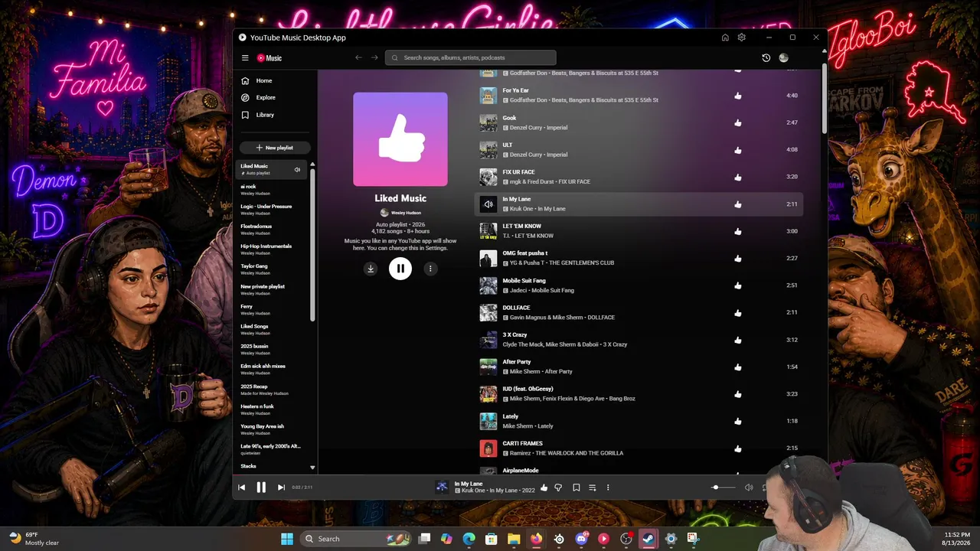Skip to previous track
980x551 pixels.
[242, 487]
